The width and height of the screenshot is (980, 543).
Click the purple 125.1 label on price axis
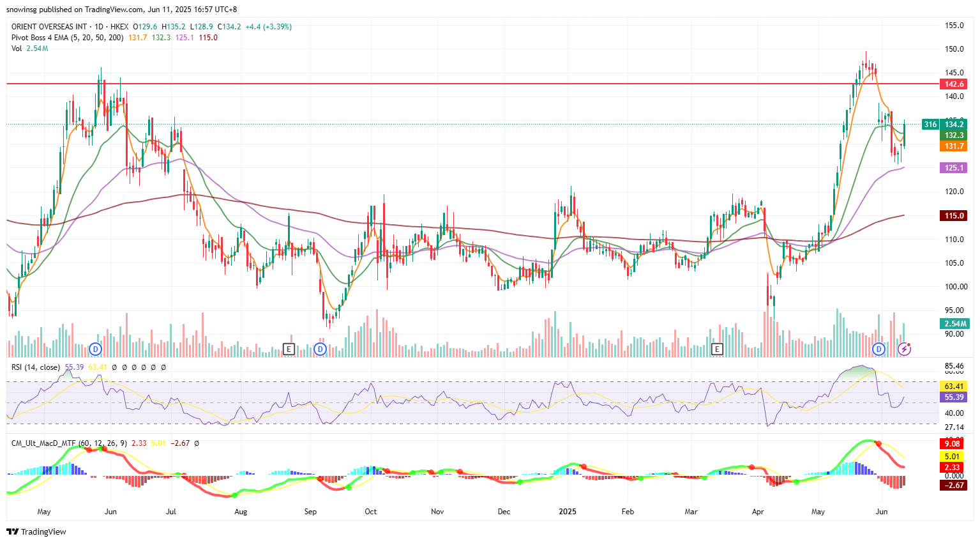[x=954, y=168]
